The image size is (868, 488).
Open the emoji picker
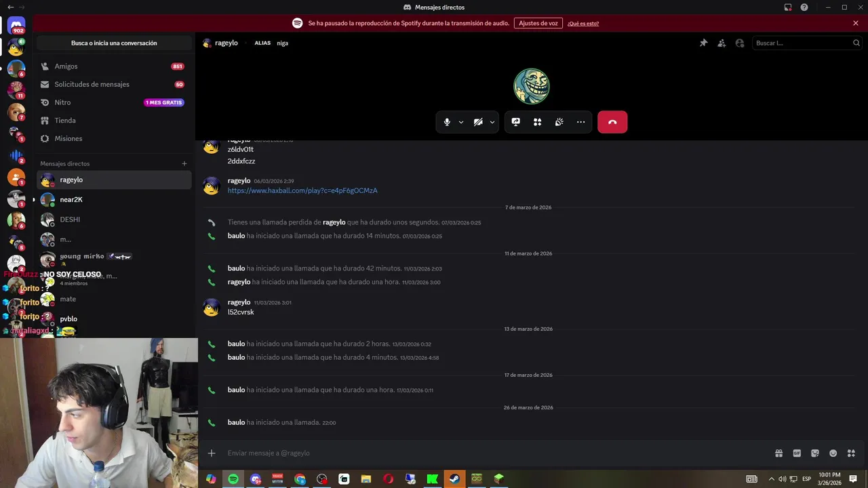pos(833,453)
